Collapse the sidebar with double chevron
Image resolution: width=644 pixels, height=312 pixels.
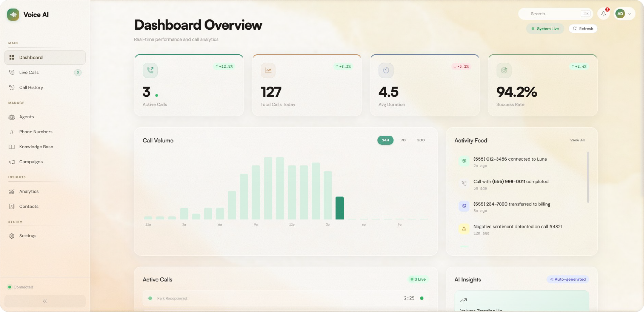(x=45, y=301)
